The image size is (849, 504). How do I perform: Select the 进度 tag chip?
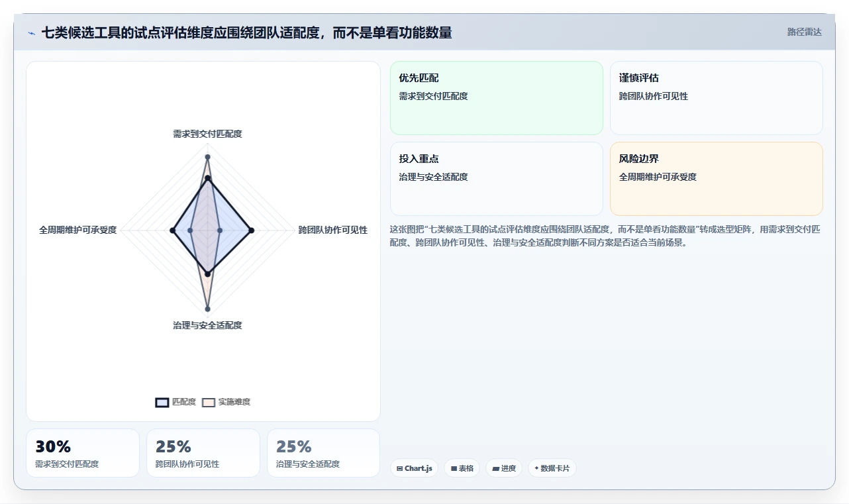(x=504, y=468)
